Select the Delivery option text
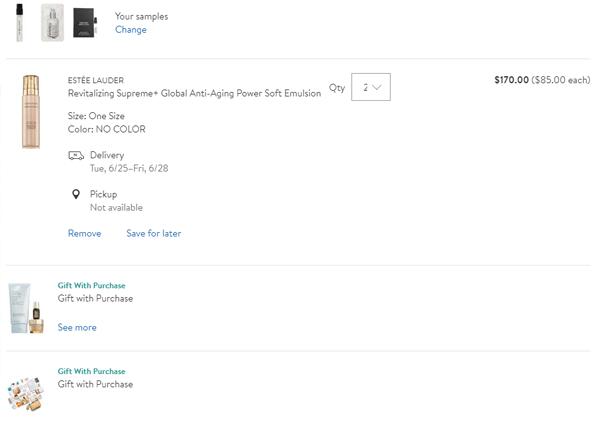Viewport: 594px width, 428px height. point(107,155)
